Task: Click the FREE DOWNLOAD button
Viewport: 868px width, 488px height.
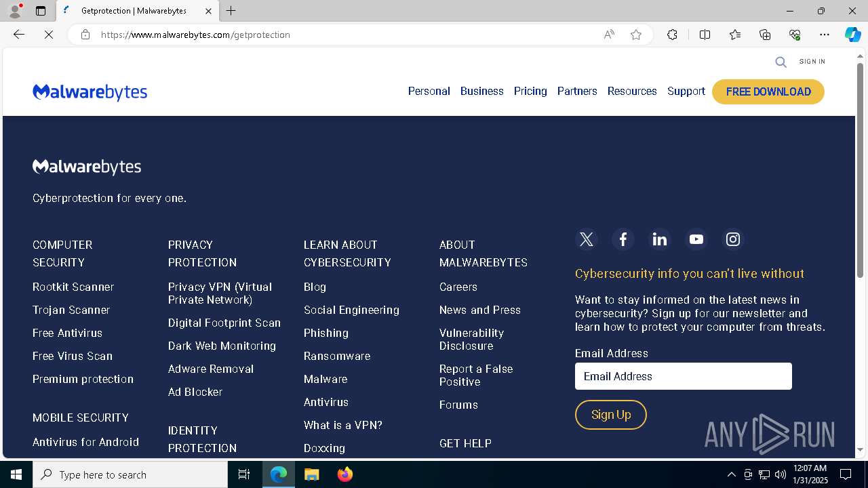Action: (x=768, y=91)
